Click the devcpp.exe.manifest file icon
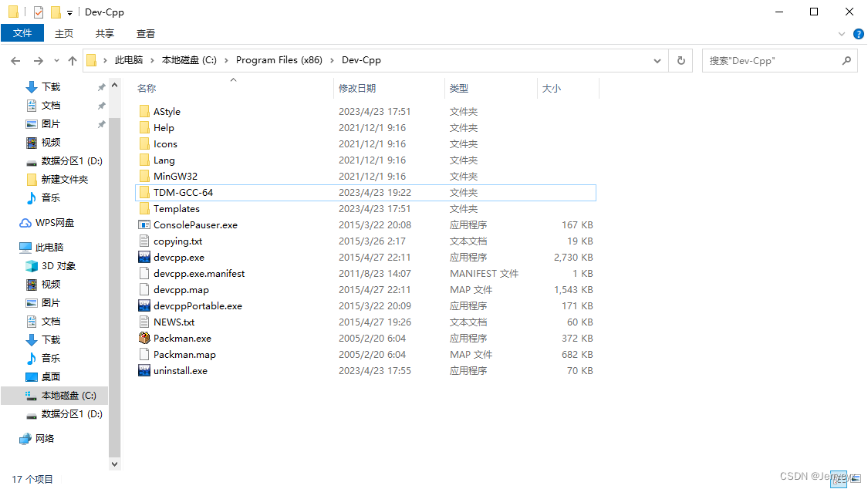 coord(144,274)
